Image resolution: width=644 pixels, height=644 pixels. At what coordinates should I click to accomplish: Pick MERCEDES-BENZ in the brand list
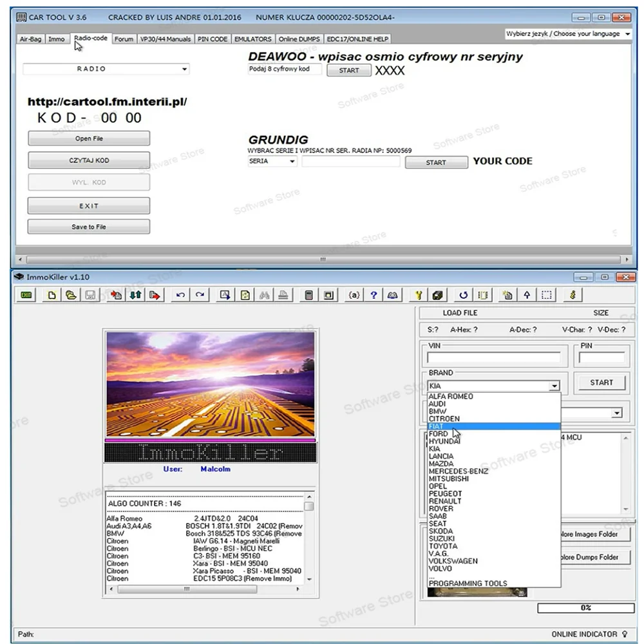tap(494, 471)
